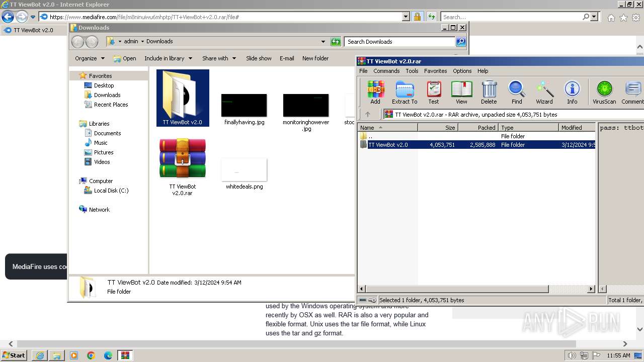
Task: Select Local Disk (C:) in navigation pane
Action: coord(111,191)
